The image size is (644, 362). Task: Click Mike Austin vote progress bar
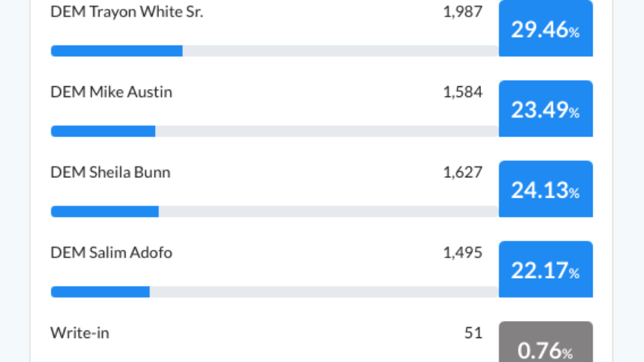(x=274, y=131)
